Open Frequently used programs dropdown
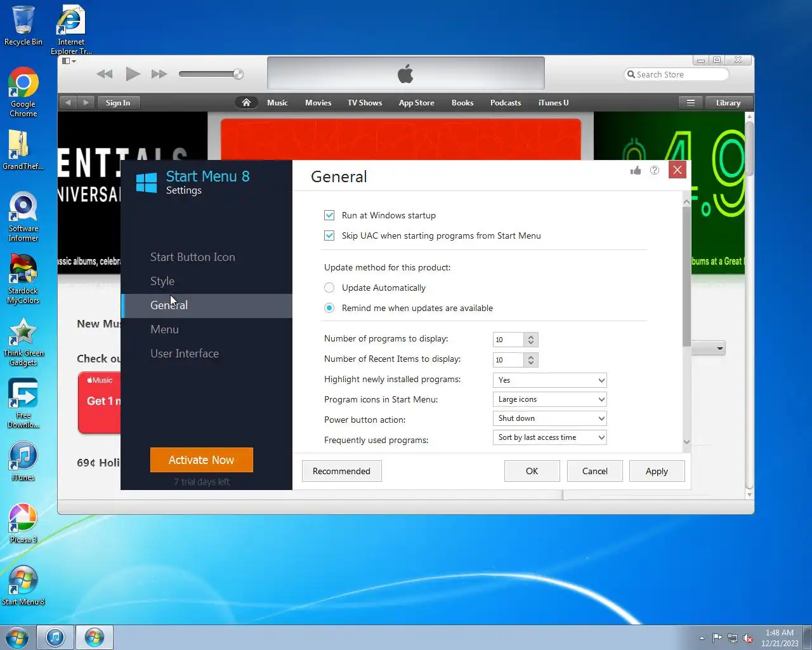812x650 pixels. coord(550,437)
